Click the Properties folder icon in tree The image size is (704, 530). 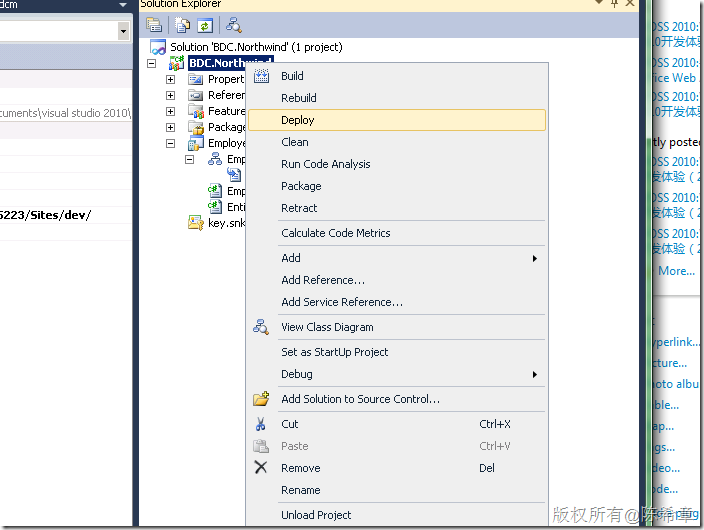click(x=196, y=80)
